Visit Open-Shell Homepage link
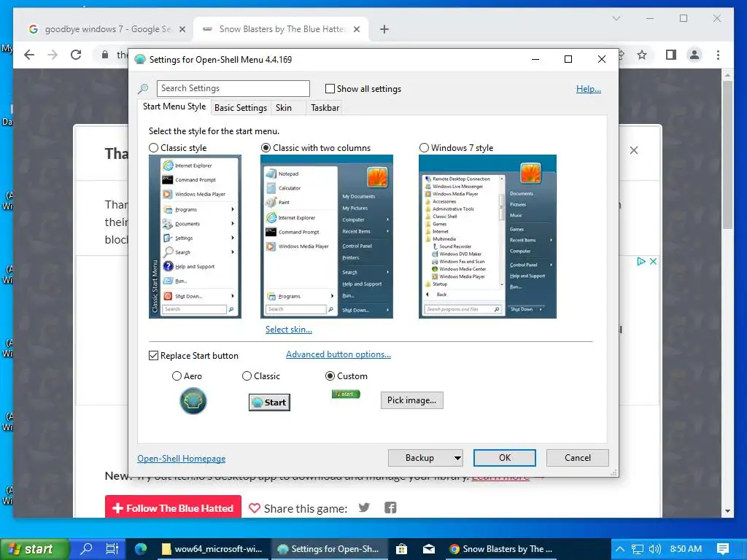Image resolution: width=747 pixels, height=560 pixels. (x=182, y=459)
